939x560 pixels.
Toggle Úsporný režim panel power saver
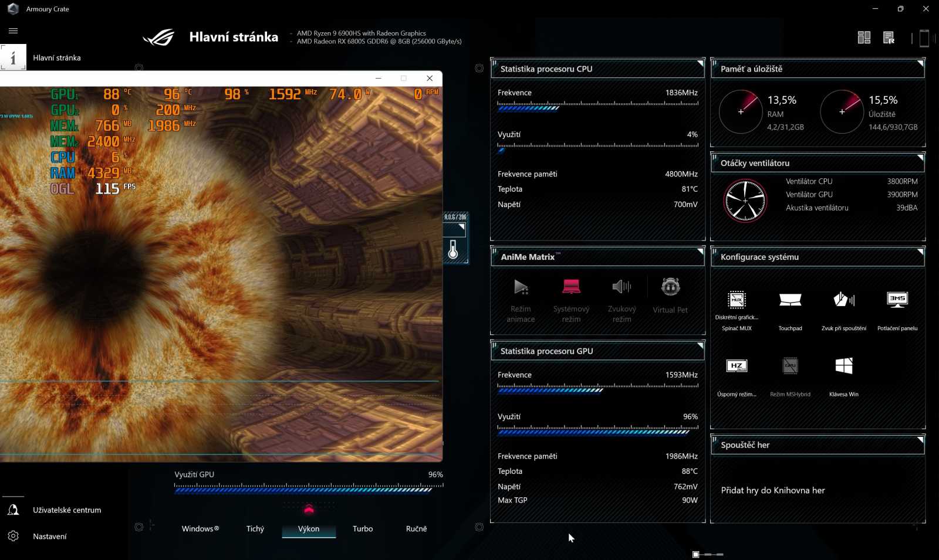pos(737,377)
